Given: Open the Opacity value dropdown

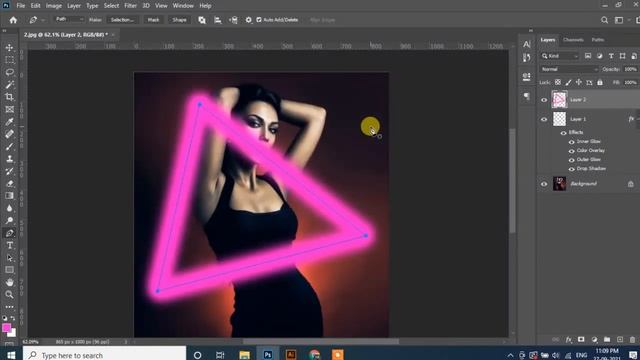Looking at the screenshot, I should [630, 69].
